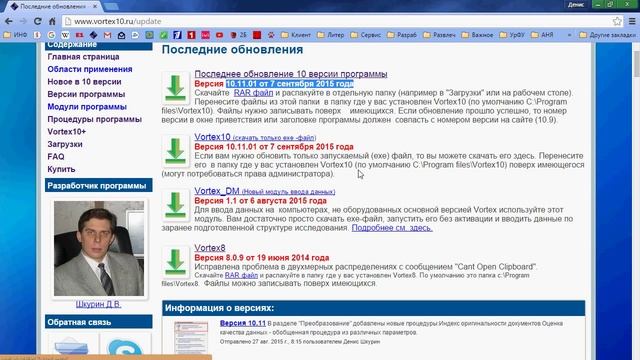Viewport: 640px width, 360px height.
Task: Open FAQ in sidebar menu
Action: (56, 157)
